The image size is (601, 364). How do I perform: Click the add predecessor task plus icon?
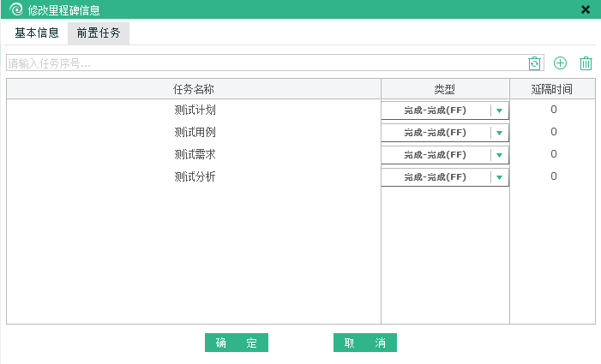[561, 63]
